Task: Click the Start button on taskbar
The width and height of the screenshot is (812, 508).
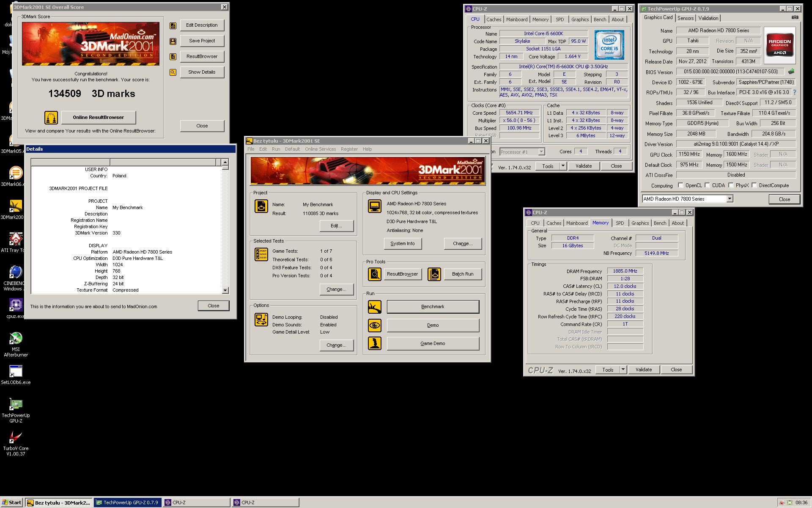Action: coord(12,502)
